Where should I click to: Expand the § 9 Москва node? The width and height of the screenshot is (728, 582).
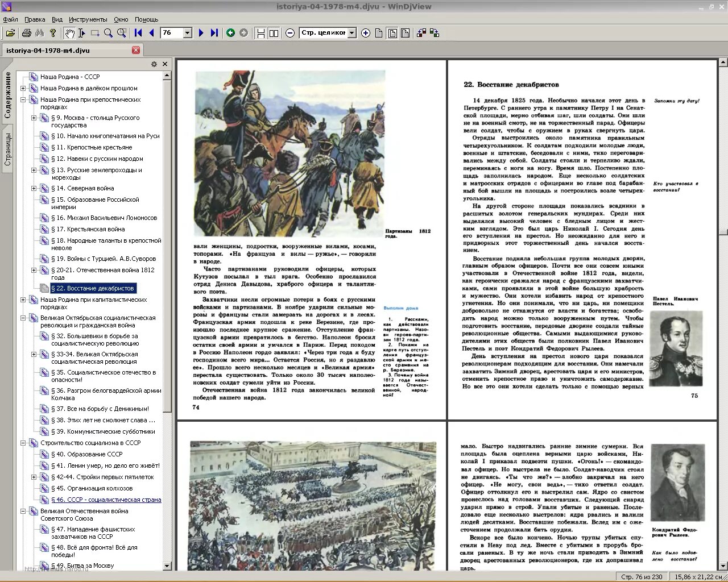pos(34,118)
